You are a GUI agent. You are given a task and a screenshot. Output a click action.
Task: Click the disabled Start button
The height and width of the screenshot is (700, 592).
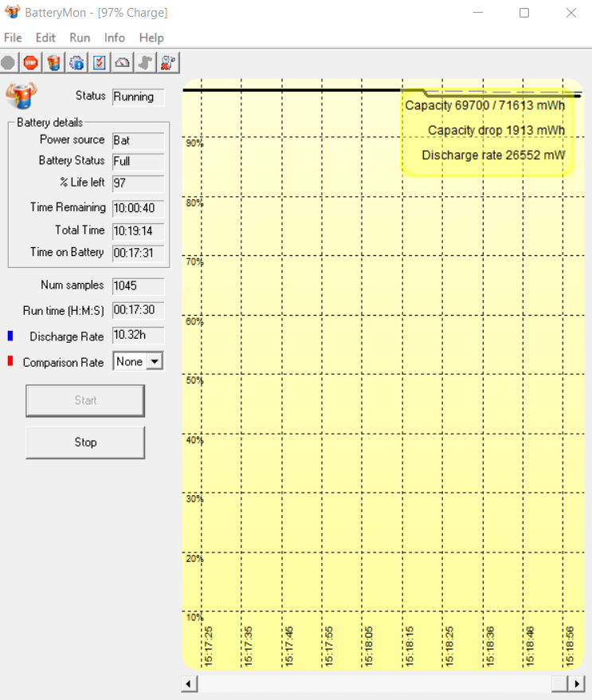click(x=85, y=400)
